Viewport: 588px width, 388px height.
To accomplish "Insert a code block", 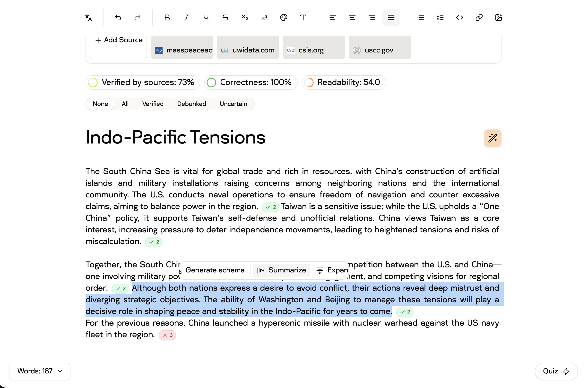I will pos(459,17).
